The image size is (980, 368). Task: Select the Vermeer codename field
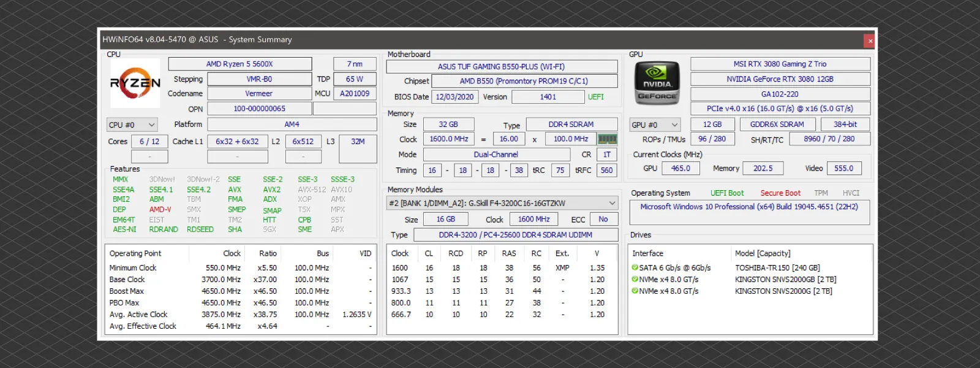point(259,93)
